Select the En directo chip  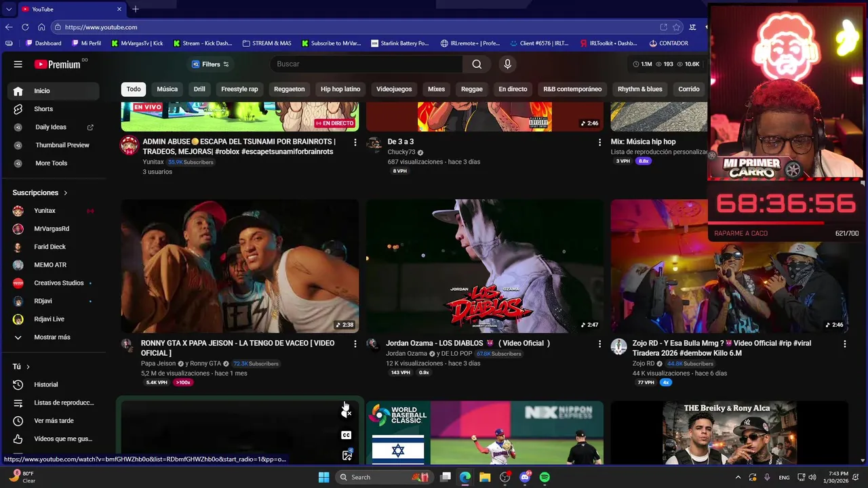(x=513, y=89)
